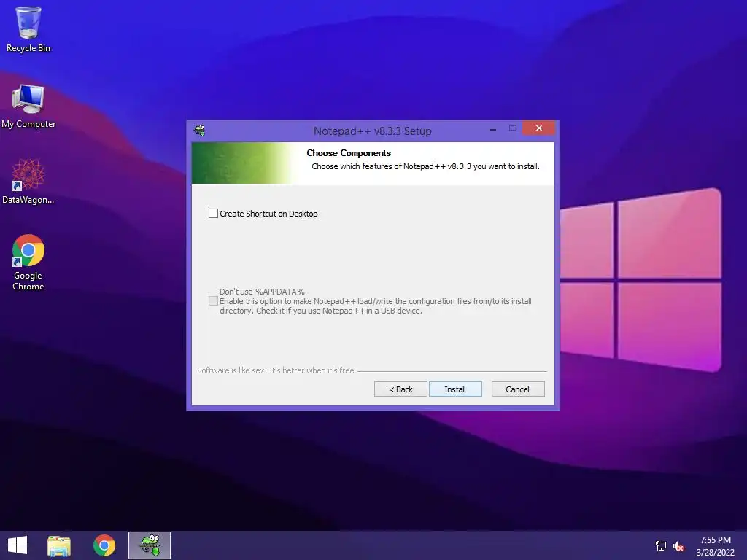Open the Windows Start button
The width and height of the screenshot is (747, 560).
tap(18, 545)
